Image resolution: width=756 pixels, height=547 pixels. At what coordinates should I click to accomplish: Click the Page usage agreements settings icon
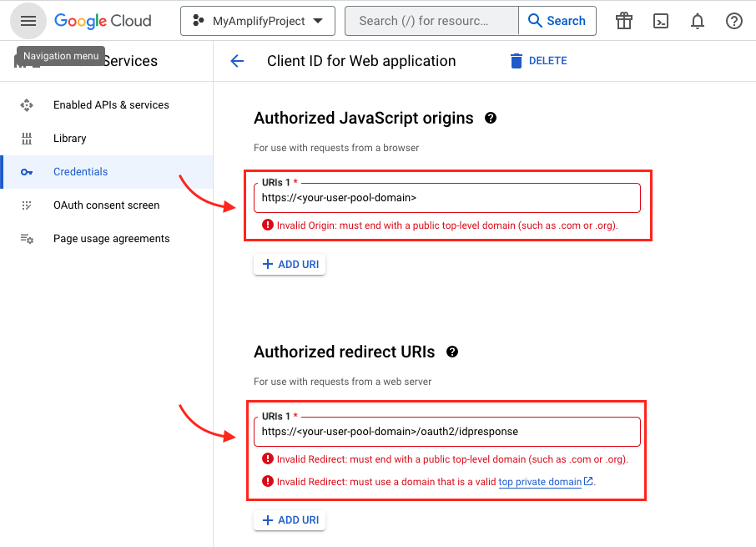[27, 238]
